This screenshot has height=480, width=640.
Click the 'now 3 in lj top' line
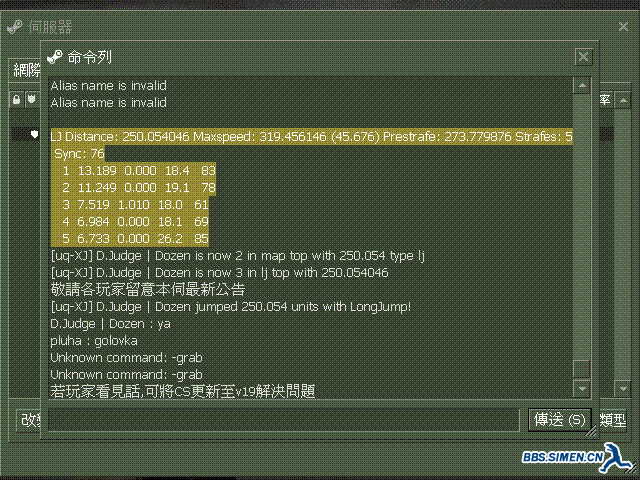(x=220, y=273)
